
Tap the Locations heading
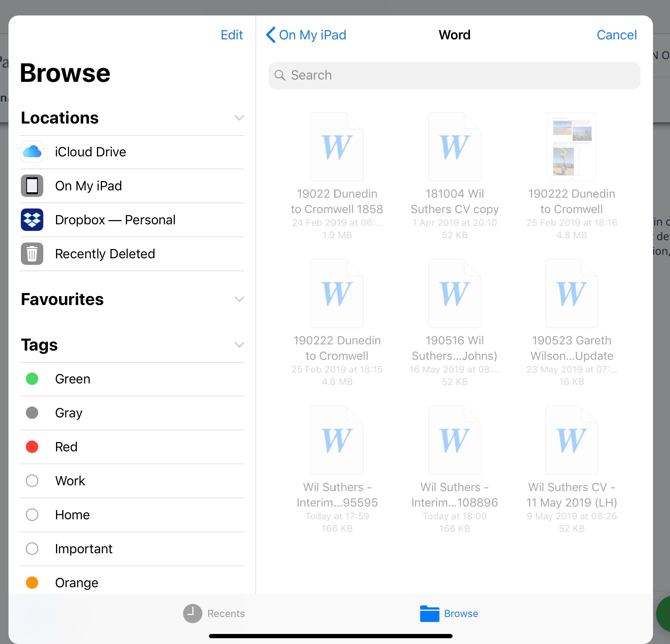pyautogui.click(x=60, y=118)
